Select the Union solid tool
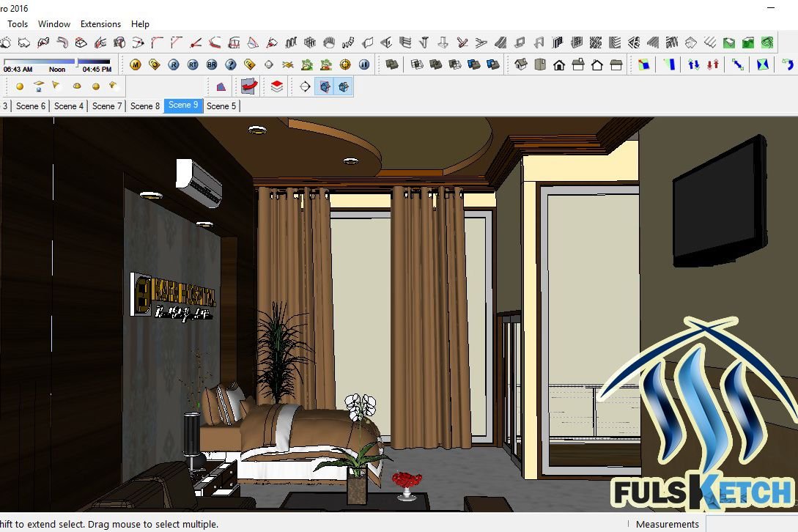Screen dimensions: 798x532 [436, 64]
